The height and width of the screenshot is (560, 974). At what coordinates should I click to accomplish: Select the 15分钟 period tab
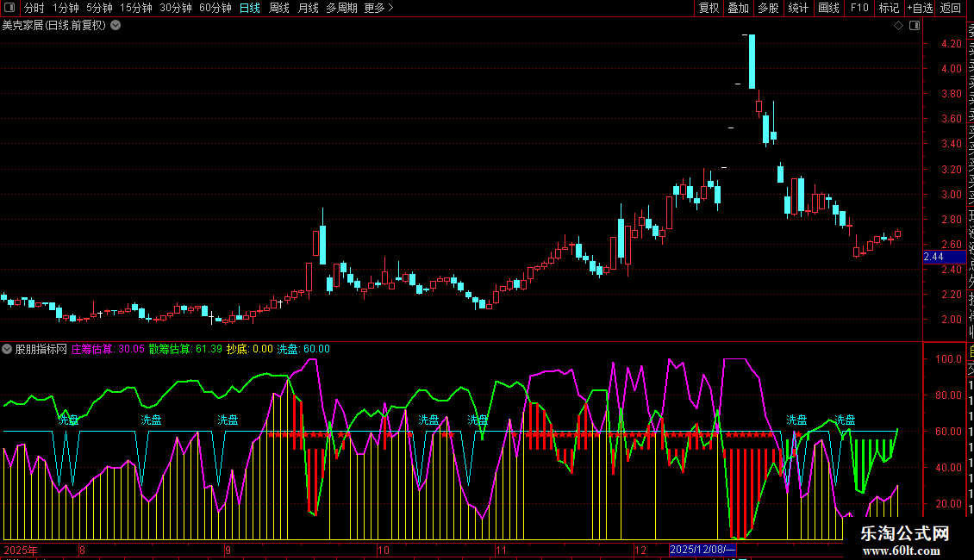coord(136,8)
